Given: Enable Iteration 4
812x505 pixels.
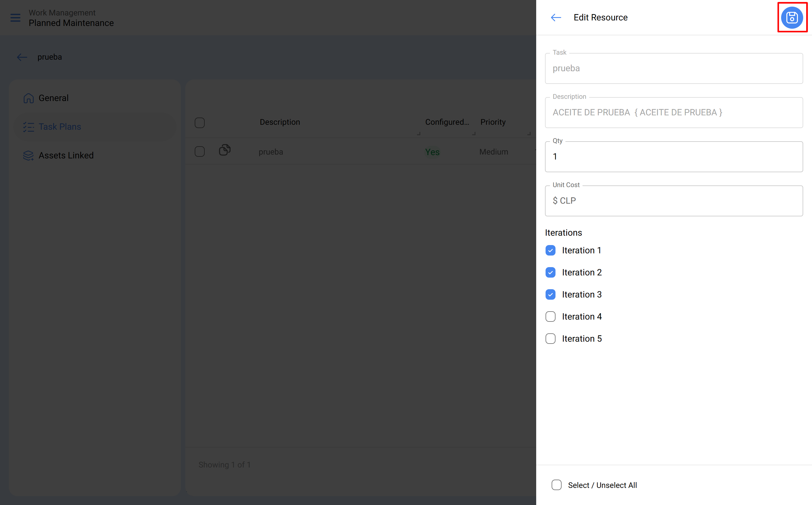Looking at the screenshot, I should 550,316.
